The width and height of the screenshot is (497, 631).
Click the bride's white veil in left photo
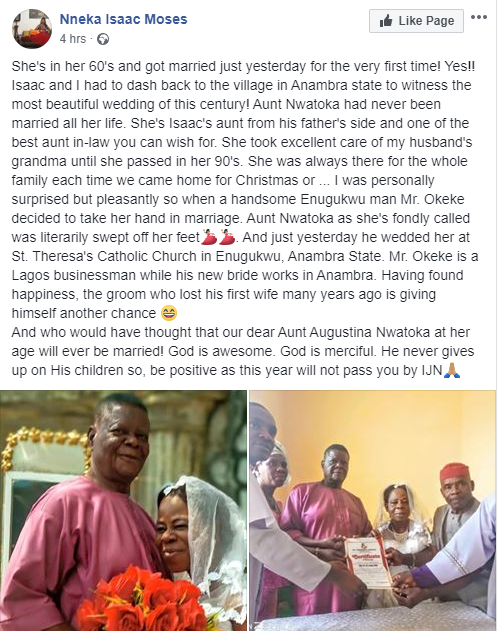tap(215, 535)
